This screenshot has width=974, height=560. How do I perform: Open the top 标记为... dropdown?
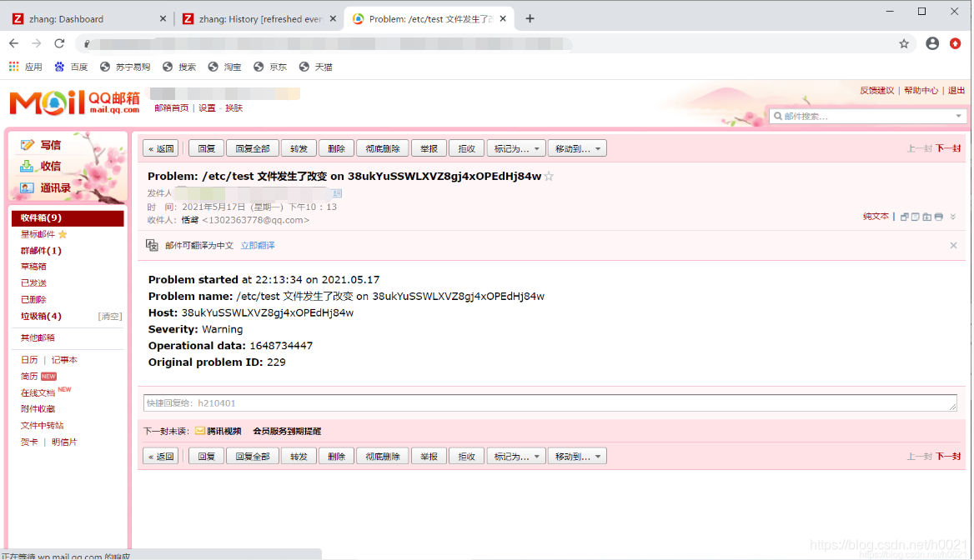(516, 148)
